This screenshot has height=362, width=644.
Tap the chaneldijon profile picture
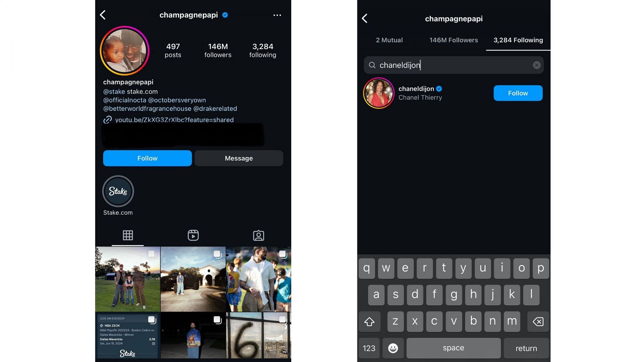(x=379, y=93)
